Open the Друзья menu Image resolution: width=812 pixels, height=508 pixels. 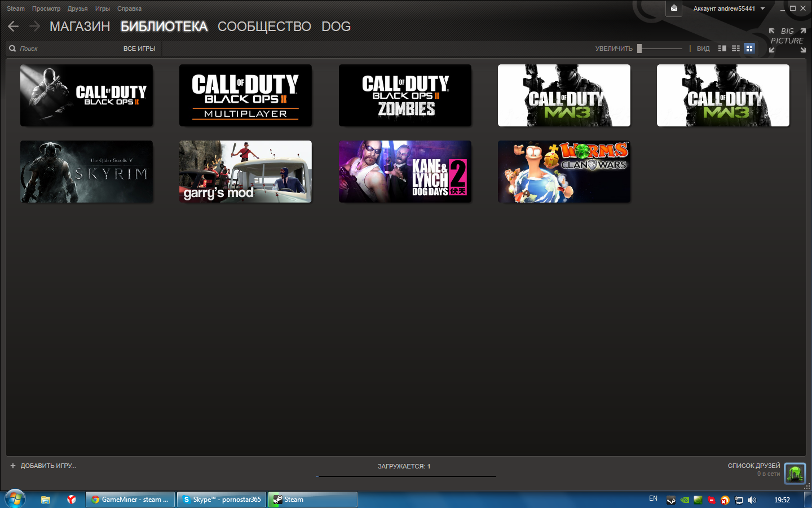coord(78,8)
